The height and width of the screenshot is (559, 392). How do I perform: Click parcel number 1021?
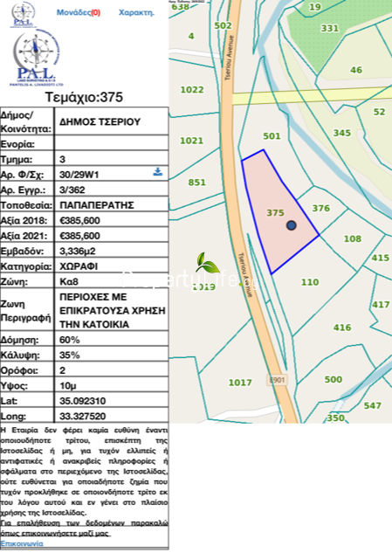191,141
